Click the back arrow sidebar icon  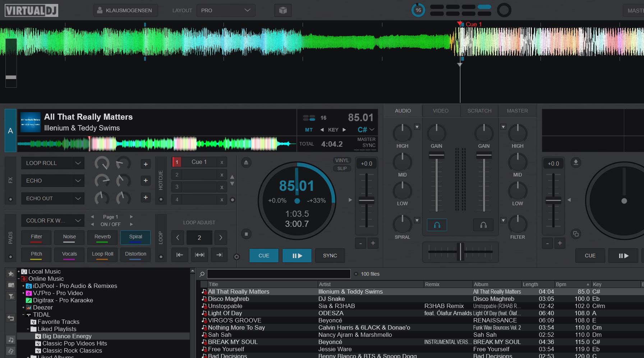[x=11, y=318]
